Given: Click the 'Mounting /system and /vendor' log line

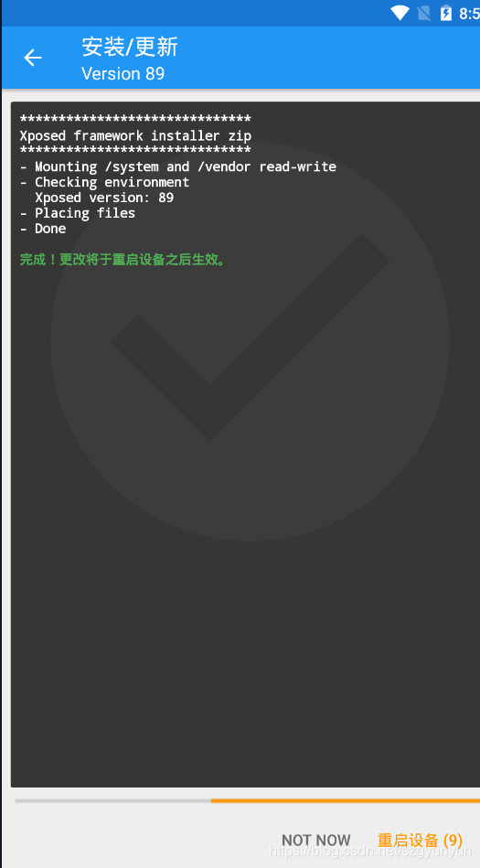Looking at the screenshot, I should coord(177,166).
